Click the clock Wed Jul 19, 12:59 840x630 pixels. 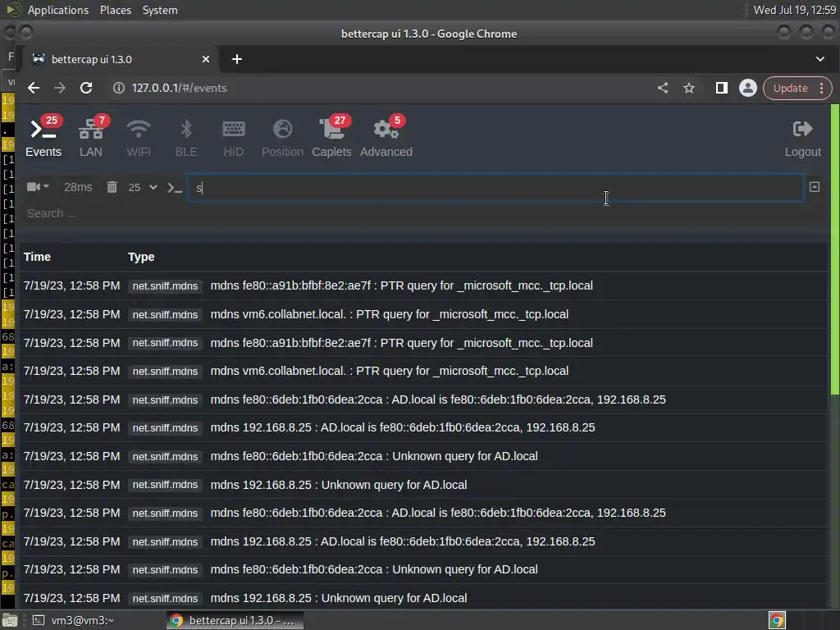tap(794, 10)
